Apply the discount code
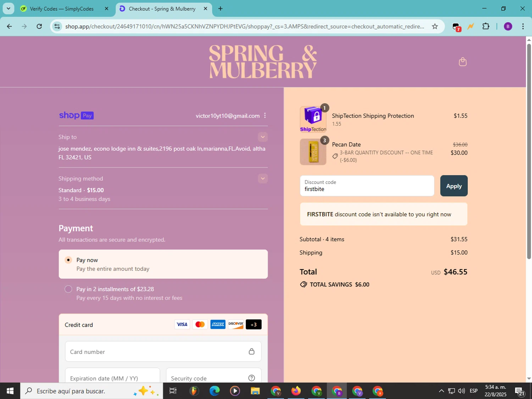The height and width of the screenshot is (399, 532). [x=454, y=186]
